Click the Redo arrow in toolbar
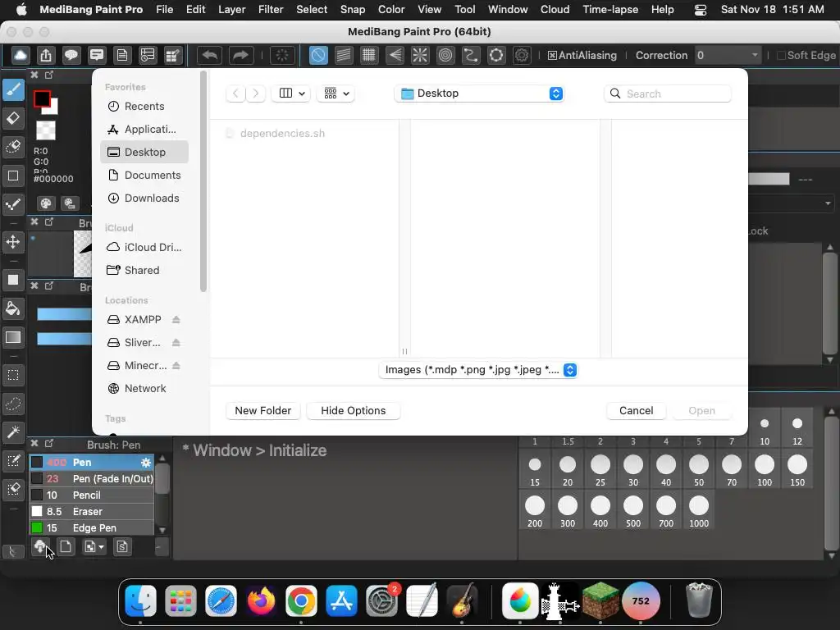 [x=240, y=55]
